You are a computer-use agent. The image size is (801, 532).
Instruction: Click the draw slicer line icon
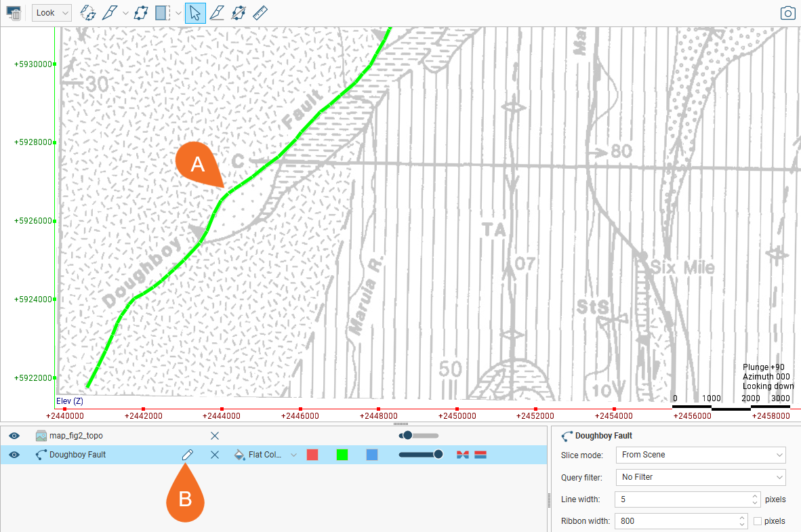[216, 13]
